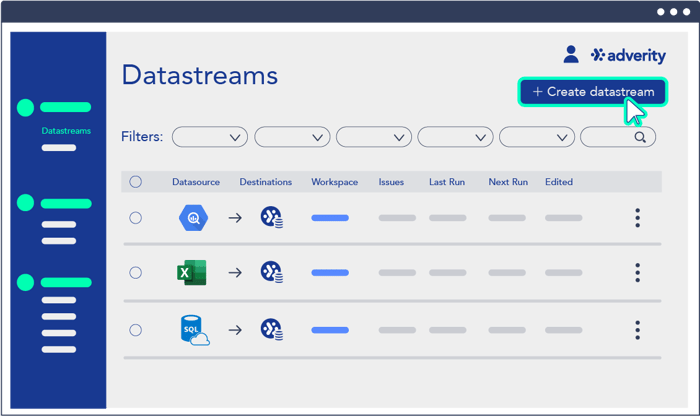Viewport: 700px width, 416px height.
Task: Open the three-dot menu for the BigQuery row
Action: [638, 218]
